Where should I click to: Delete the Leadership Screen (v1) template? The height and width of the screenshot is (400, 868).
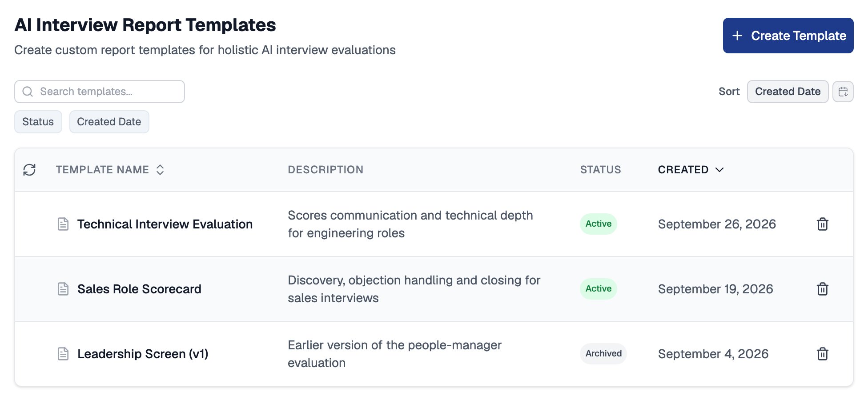823,354
